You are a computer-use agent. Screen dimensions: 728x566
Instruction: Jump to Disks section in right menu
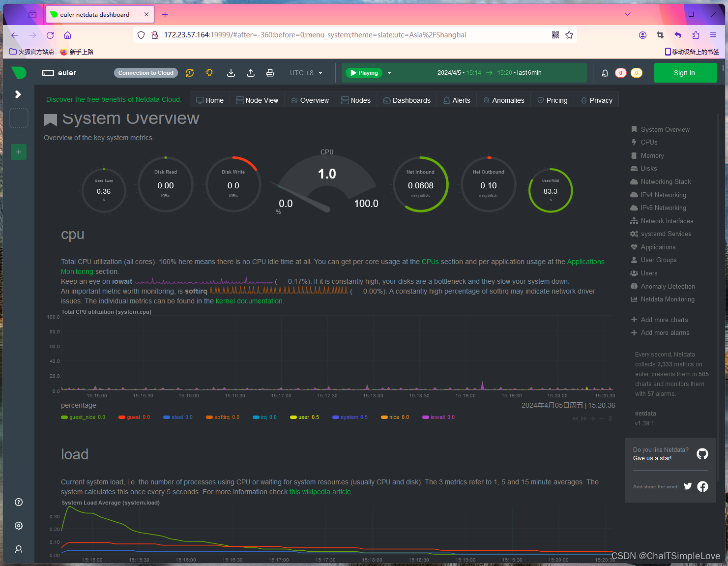(644, 169)
